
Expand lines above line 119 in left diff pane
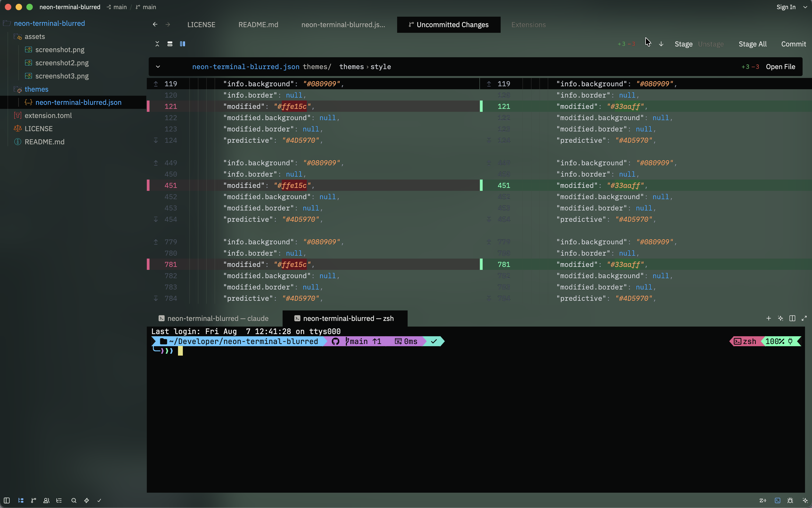click(x=156, y=84)
